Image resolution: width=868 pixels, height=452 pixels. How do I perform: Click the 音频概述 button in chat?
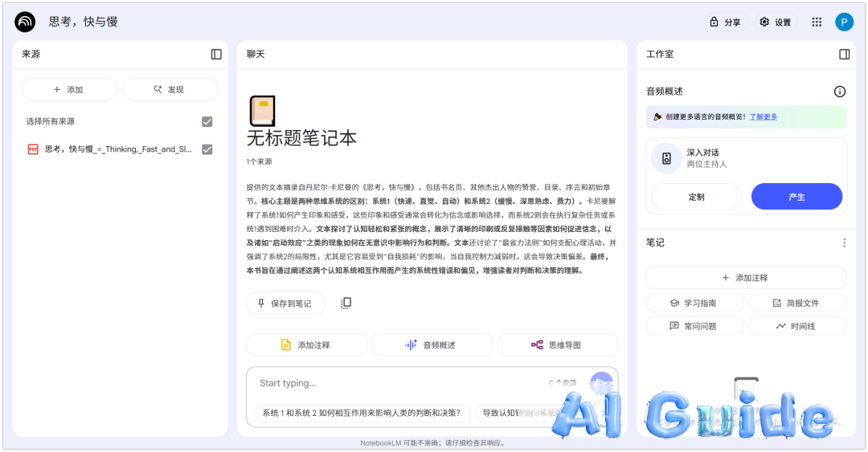pyautogui.click(x=432, y=344)
